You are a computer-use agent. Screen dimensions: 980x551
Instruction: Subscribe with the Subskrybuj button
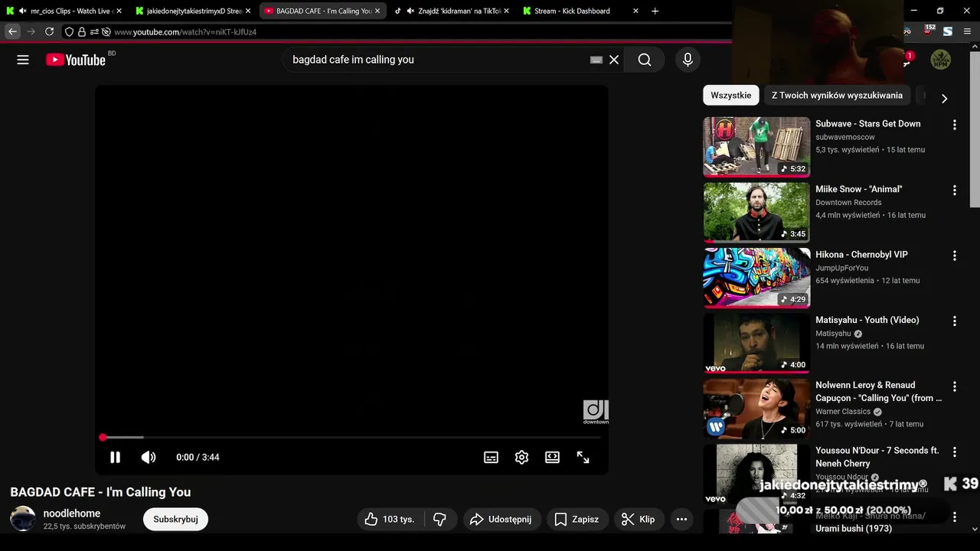click(x=175, y=519)
